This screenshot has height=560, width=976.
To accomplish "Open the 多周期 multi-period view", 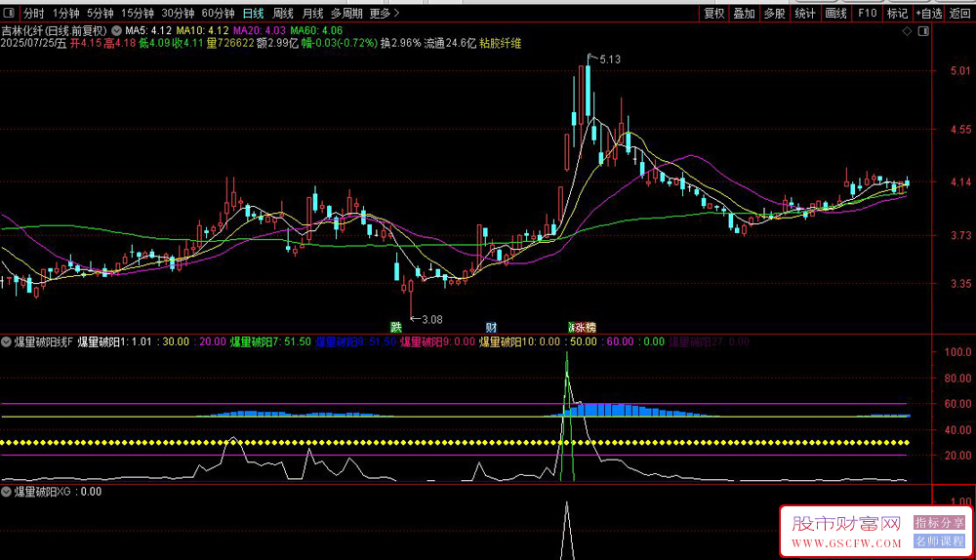I will coord(346,13).
